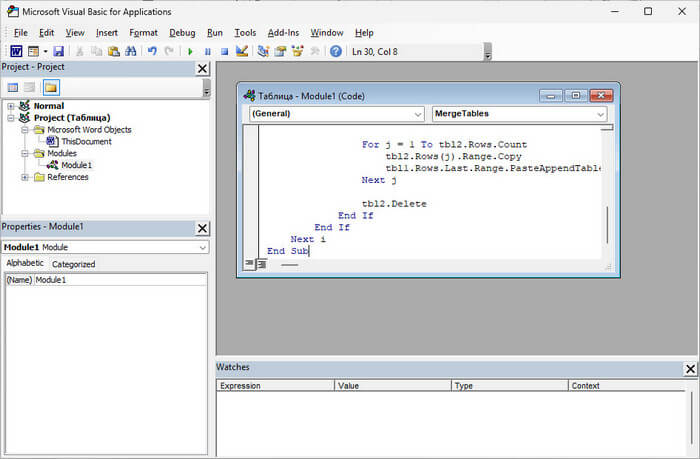The height and width of the screenshot is (459, 700).
Task: Switch to Full Module View at code window bottom
Action: tap(262, 265)
